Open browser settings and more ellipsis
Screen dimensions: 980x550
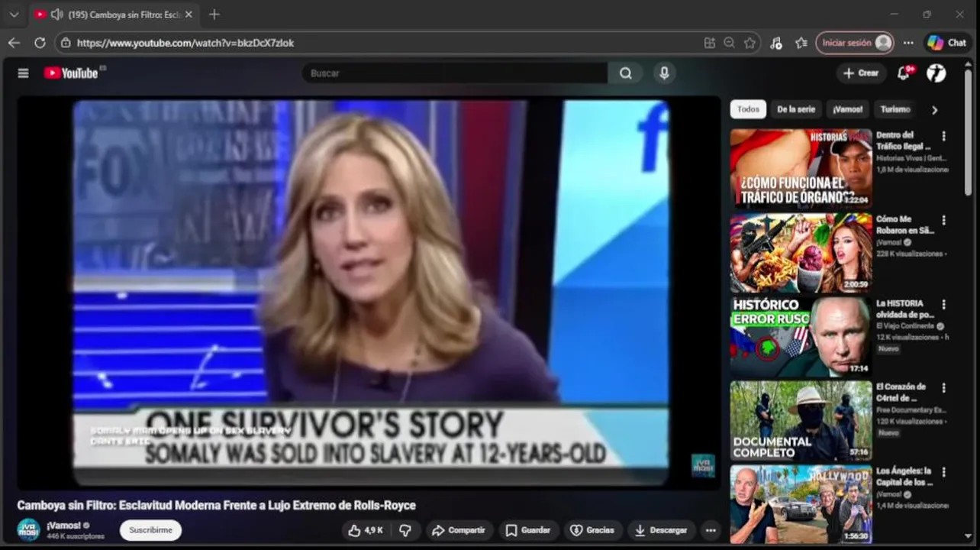click(x=908, y=43)
